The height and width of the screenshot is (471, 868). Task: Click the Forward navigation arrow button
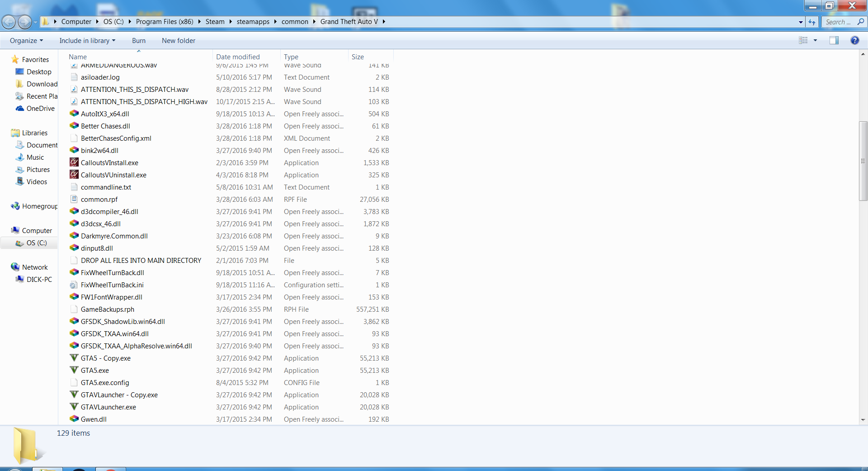24,22
